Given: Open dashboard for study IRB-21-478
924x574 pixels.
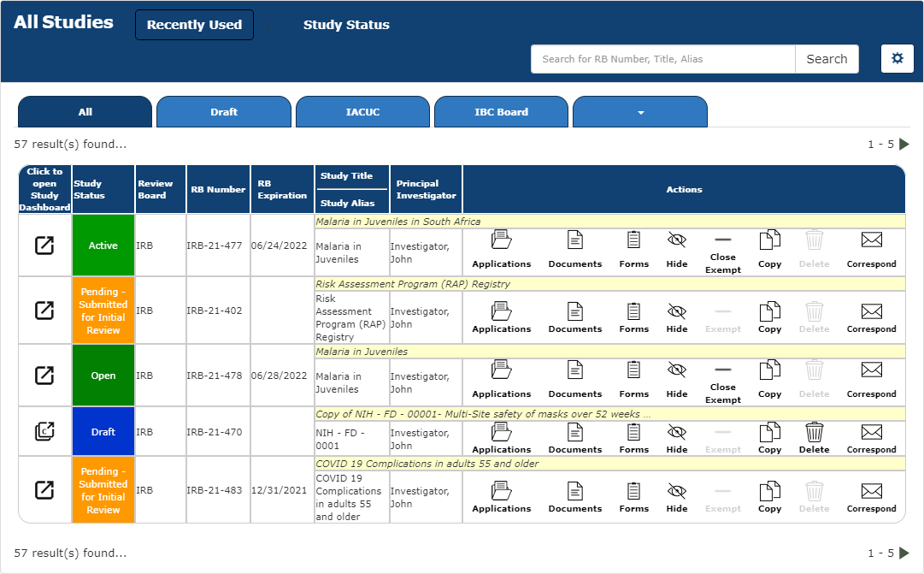Looking at the screenshot, I should pyautogui.click(x=44, y=375).
